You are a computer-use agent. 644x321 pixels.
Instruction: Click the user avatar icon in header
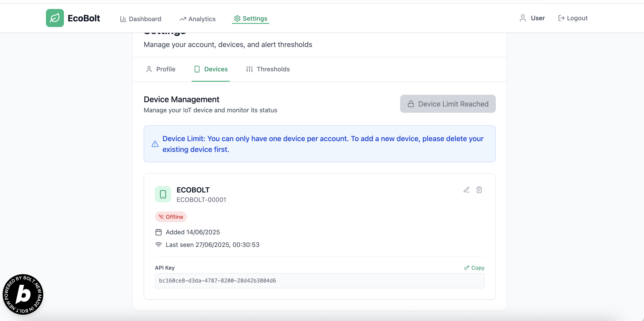[x=522, y=18]
